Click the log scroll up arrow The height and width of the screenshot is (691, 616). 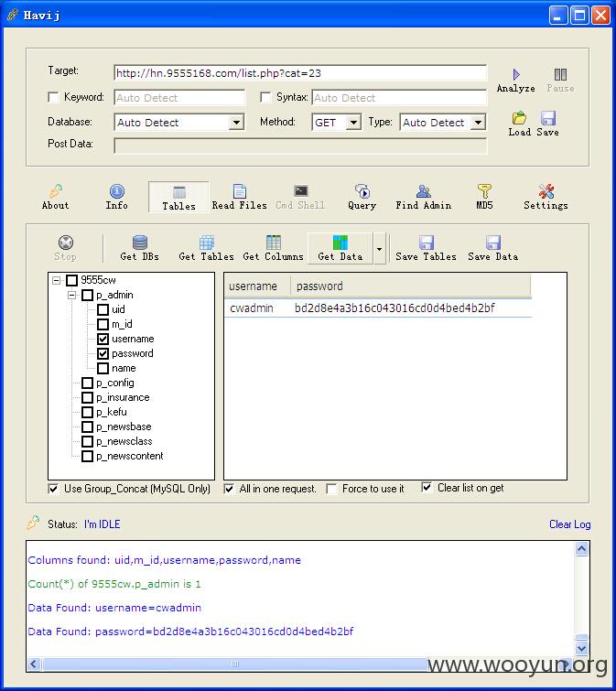pos(581,548)
